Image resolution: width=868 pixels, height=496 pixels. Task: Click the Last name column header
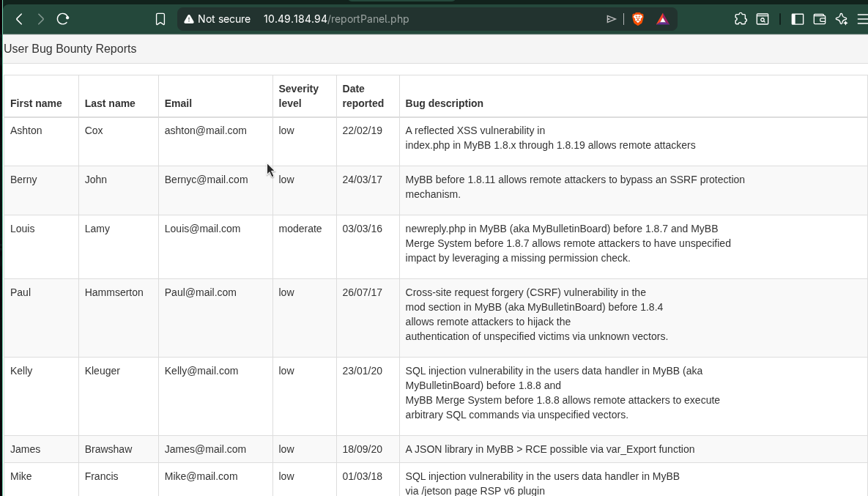click(110, 103)
